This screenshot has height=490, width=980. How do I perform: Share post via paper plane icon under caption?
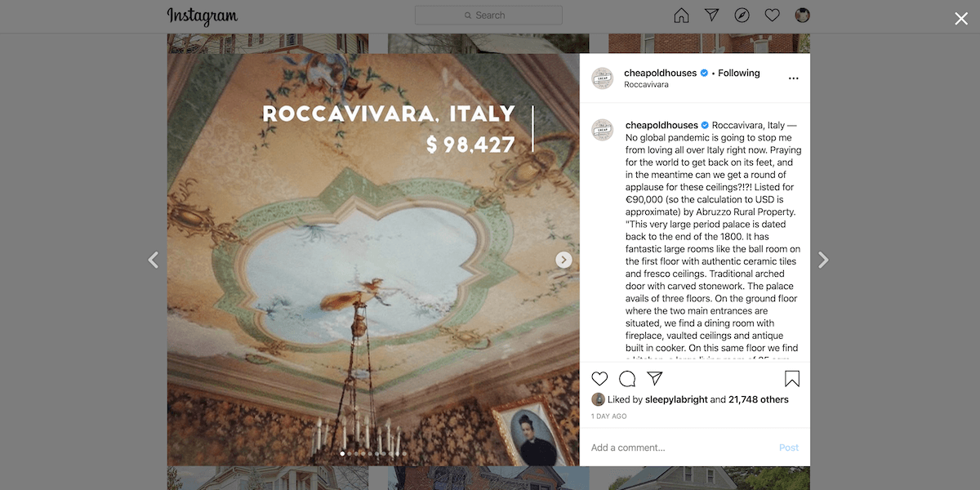(654, 379)
